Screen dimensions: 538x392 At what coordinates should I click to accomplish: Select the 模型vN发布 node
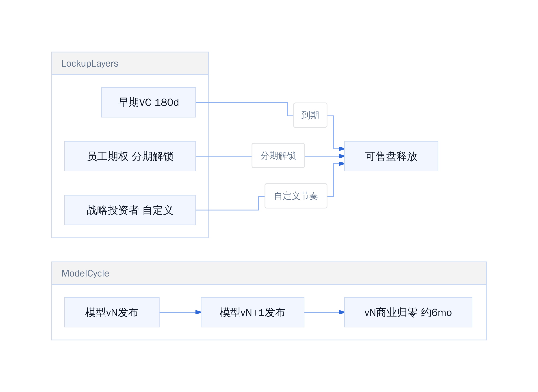click(x=112, y=312)
